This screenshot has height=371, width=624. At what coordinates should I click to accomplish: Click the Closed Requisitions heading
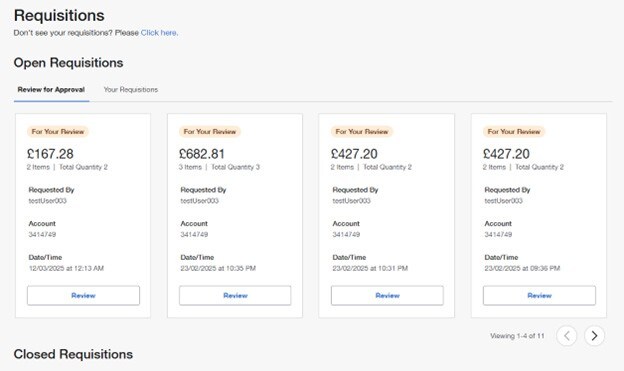coord(73,354)
